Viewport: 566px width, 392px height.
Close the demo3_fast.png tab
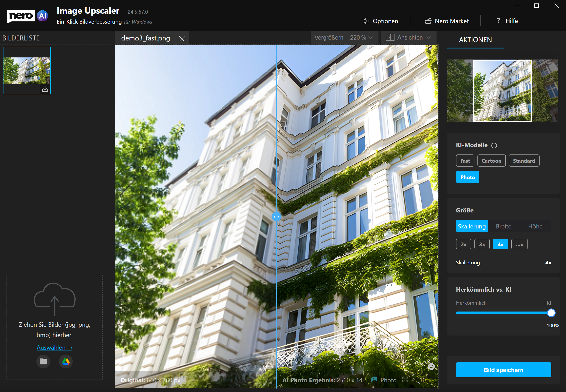click(x=182, y=39)
